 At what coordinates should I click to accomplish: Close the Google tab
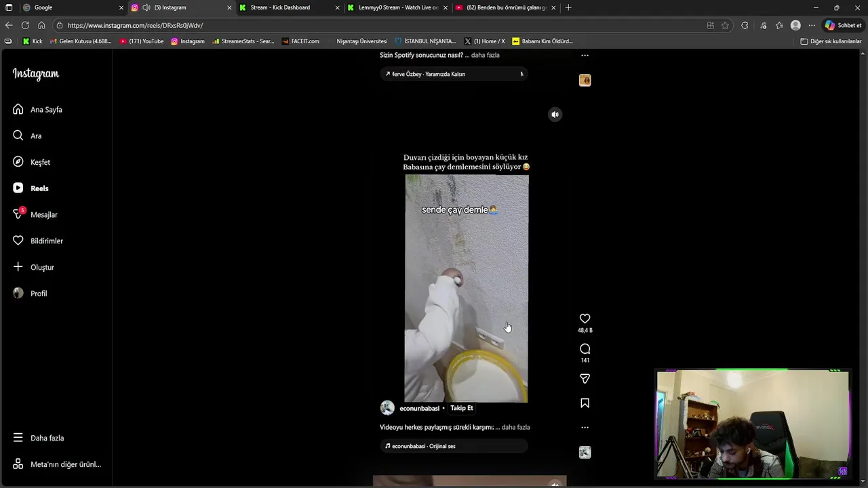tap(121, 7)
